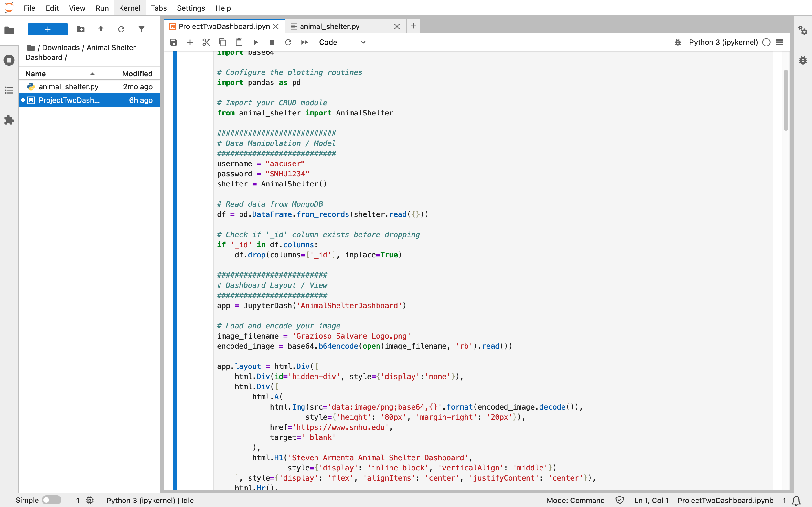Open Python 3 (ipykernel) kernel selector
Viewport: 812px width, 507px height.
(723, 42)
